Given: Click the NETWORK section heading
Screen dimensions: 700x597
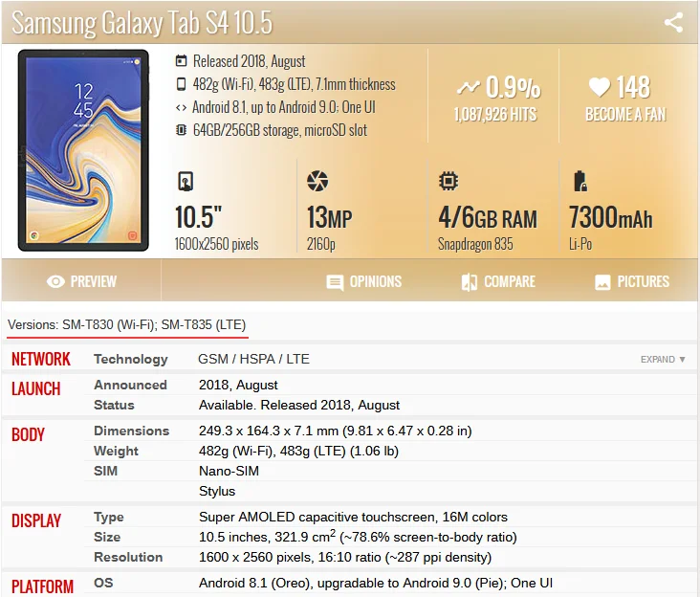Looking at the screenshot, I should tap(41, 359).
